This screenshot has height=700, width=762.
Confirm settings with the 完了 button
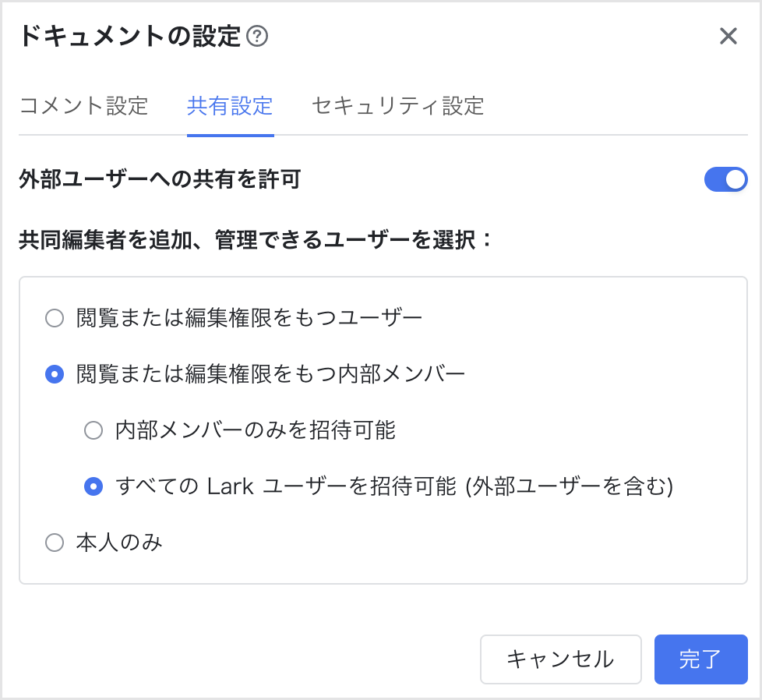(700, 659)
